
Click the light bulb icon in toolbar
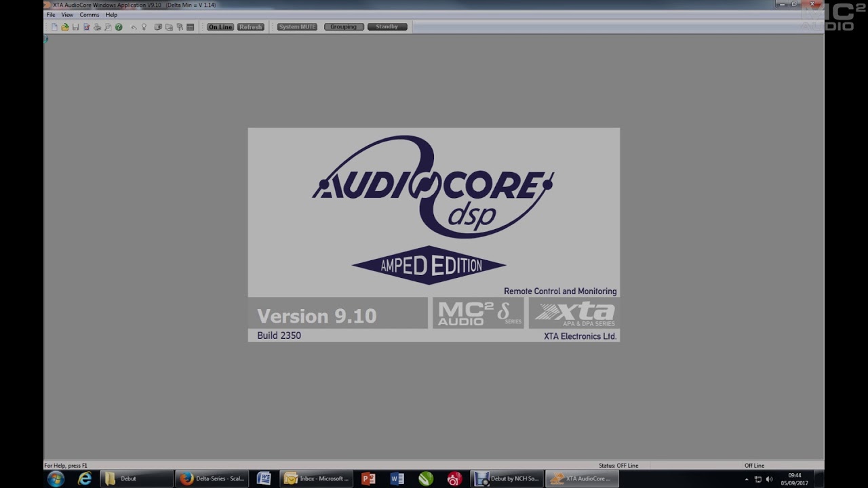tap(144, 27)
